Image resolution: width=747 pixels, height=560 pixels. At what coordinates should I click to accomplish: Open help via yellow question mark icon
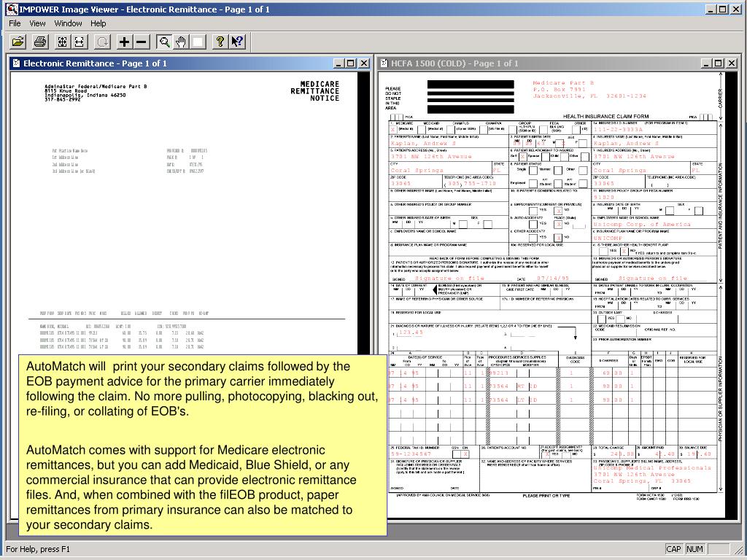pyautogui.click(x=220, y=42)
